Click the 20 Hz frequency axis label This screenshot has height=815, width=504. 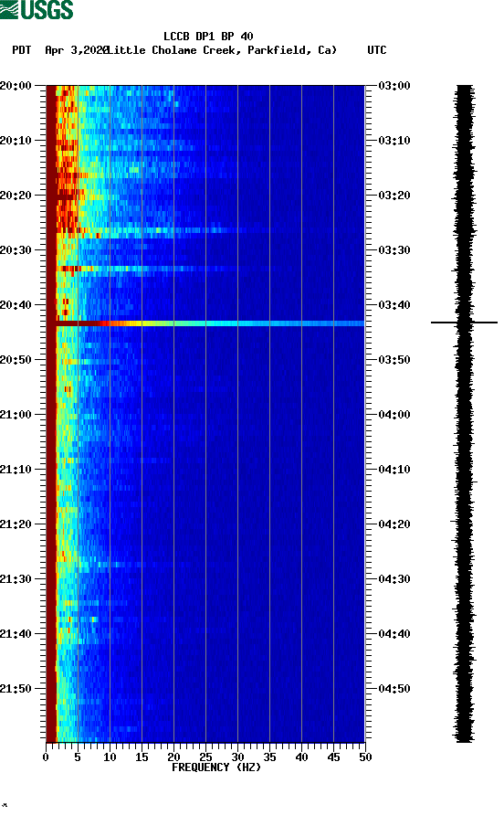[173, 757]
